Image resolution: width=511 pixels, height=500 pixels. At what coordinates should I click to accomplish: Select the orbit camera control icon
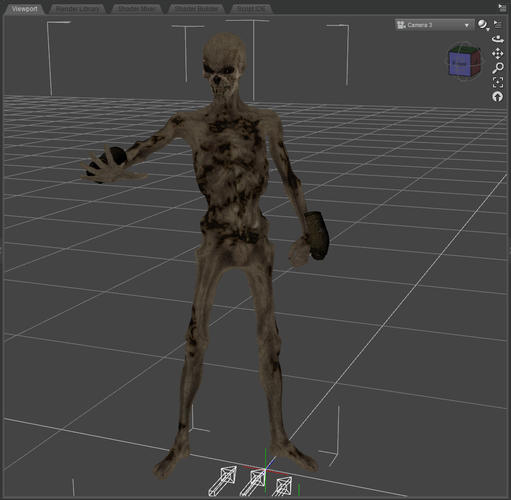click(x=498, y=39)
